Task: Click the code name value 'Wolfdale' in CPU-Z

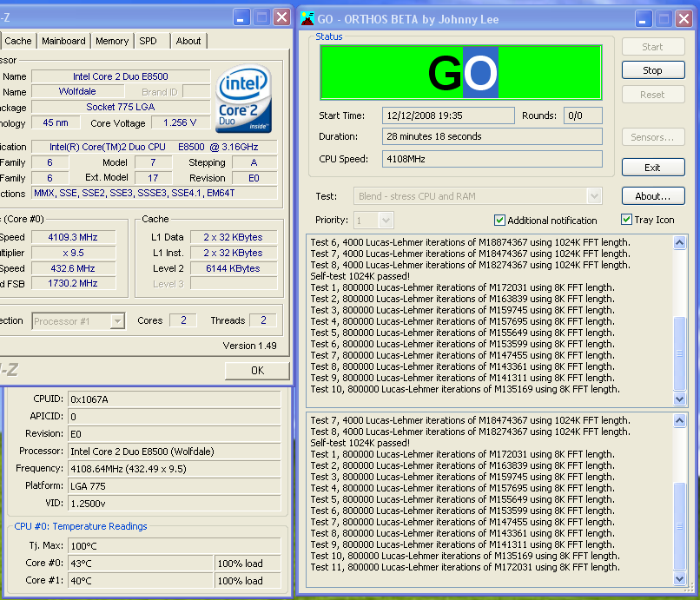Action: pos(77,91)
